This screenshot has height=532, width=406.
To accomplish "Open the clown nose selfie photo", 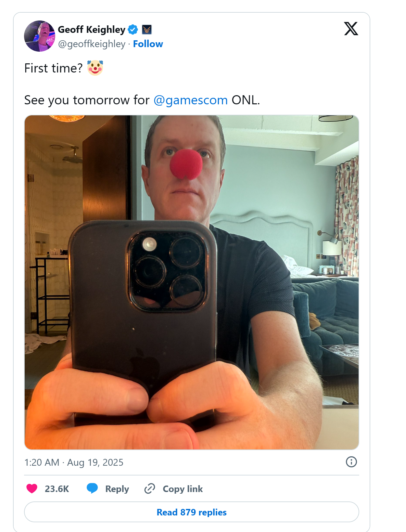I will [x=192, y=282].
